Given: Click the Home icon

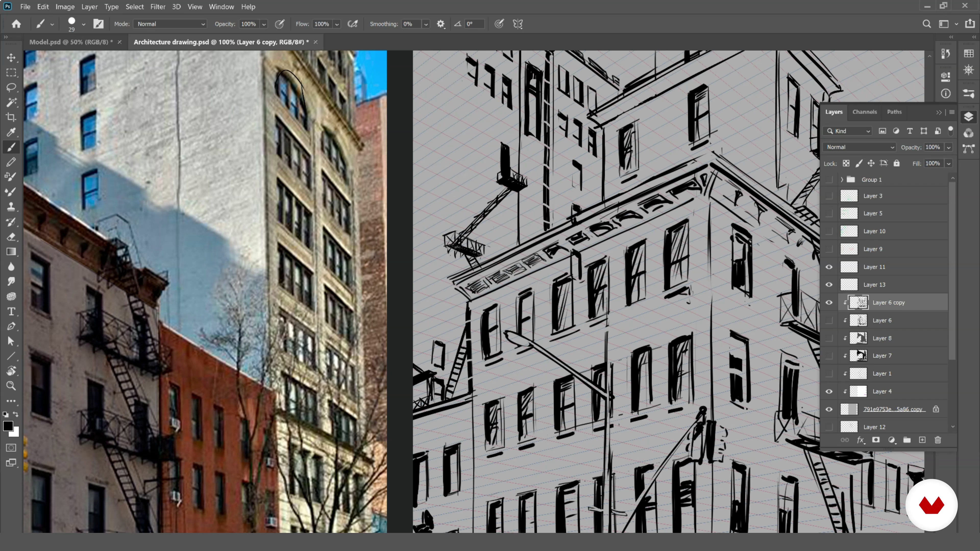Looking at the screenshot, I should [x=16, y=24].
